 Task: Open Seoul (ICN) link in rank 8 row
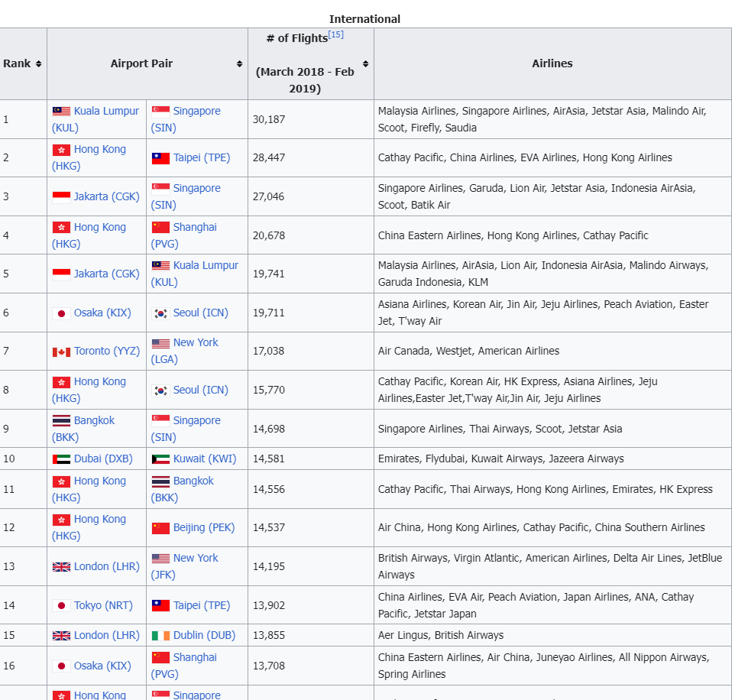click(200, 390)
